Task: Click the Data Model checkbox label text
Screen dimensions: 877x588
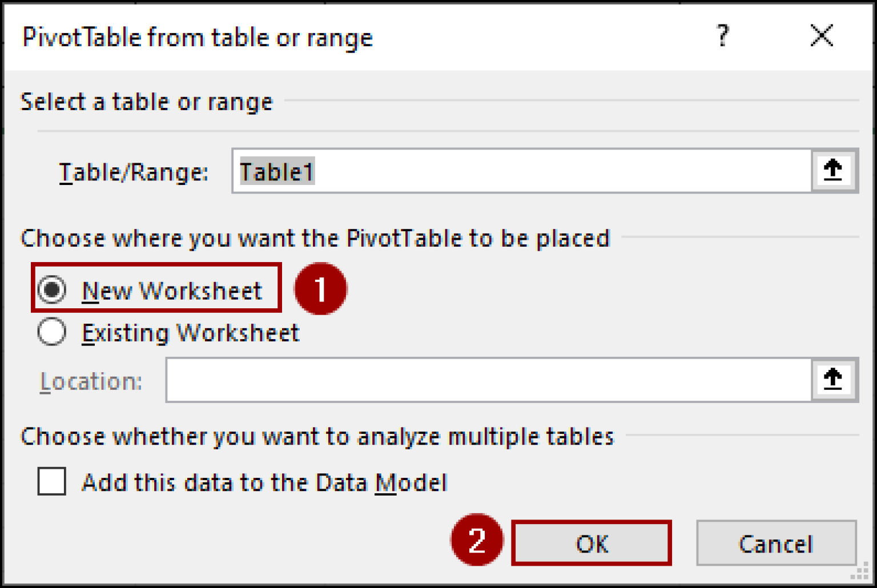Action: pyautogui.click(x=264, y=482)
